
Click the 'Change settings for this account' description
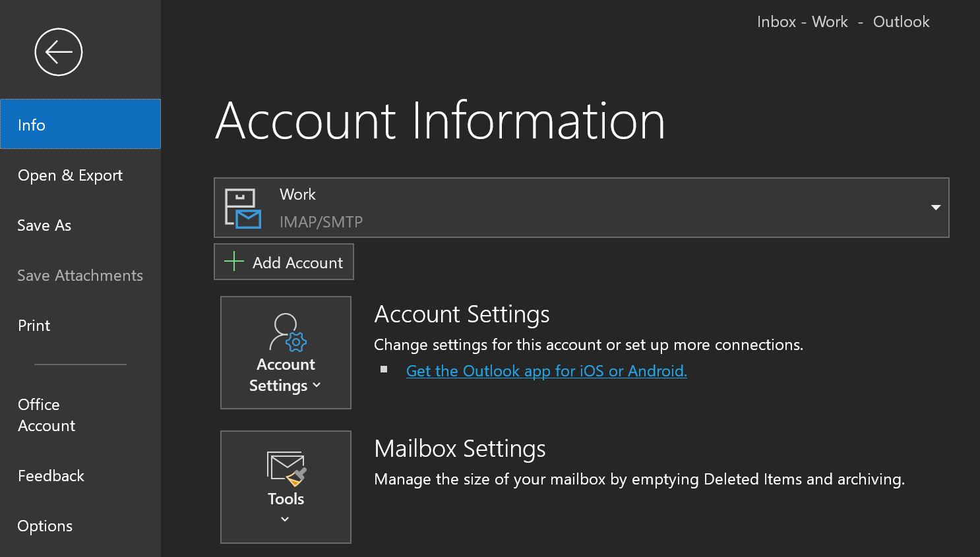[588, 344]
